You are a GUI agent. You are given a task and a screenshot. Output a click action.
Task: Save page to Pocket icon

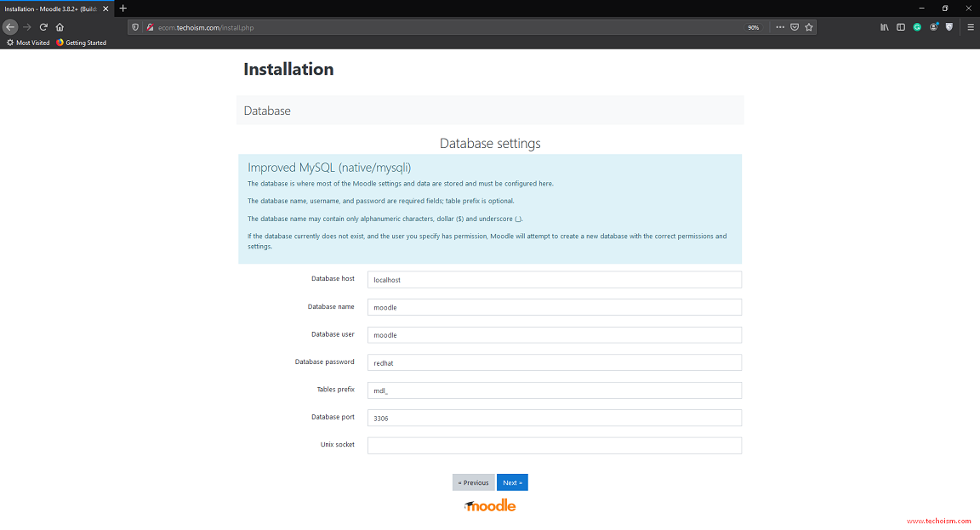click(x=795, y=27)
